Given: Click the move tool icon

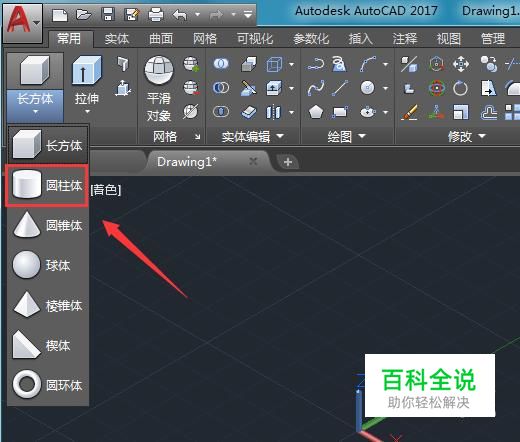Looking at the screenshot, I should [x=461, y=64].
